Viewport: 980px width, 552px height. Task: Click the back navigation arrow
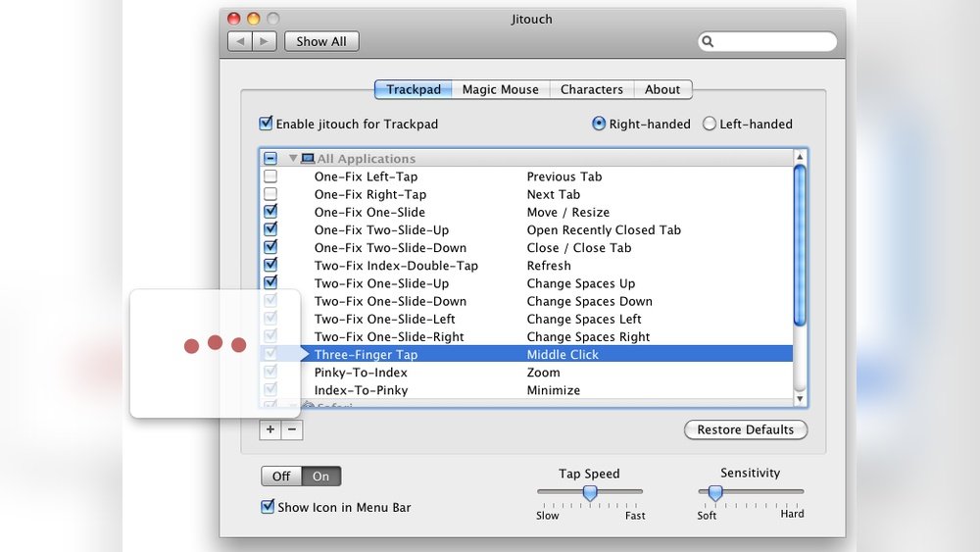(x=240, y=41)
